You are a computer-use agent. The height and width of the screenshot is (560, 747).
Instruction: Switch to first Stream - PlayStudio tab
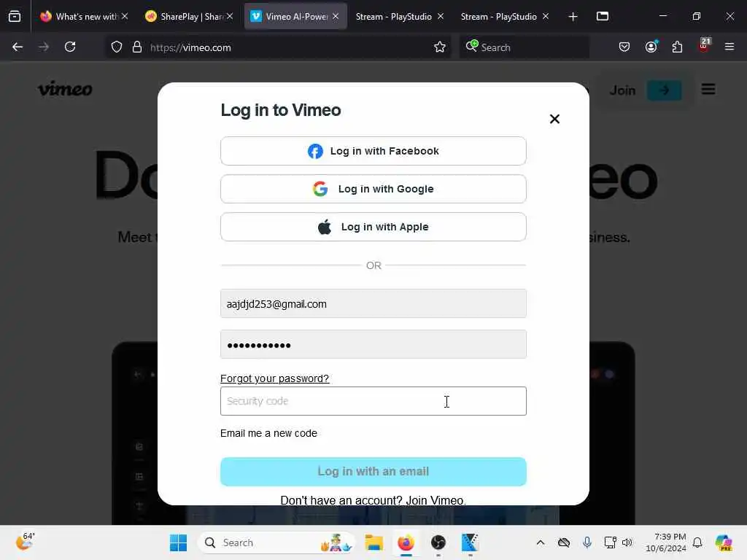393,17
